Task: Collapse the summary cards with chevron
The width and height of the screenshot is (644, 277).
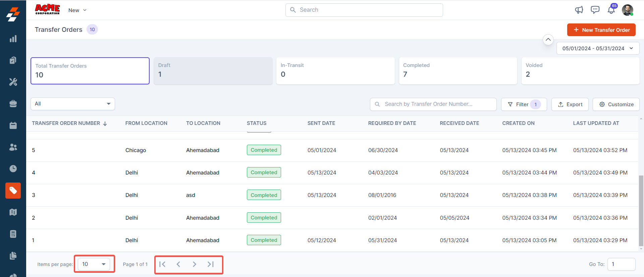Action: click(548, 40)
